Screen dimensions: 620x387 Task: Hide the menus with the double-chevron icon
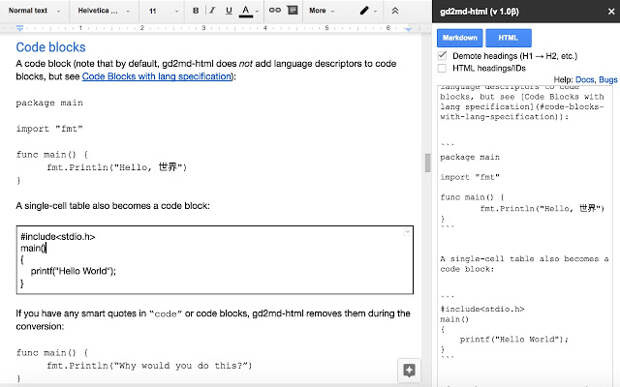(x=395, y=11)
